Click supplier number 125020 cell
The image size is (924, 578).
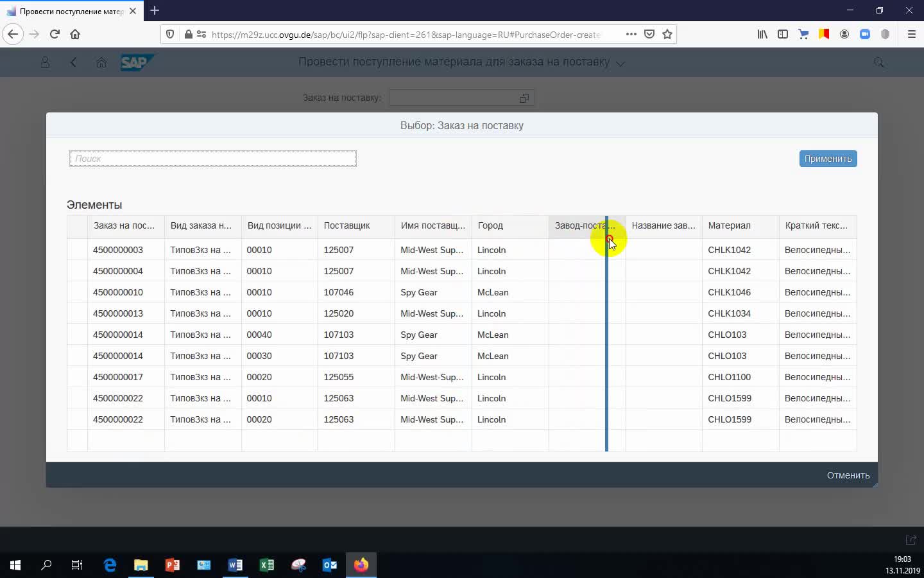point(356,313)
